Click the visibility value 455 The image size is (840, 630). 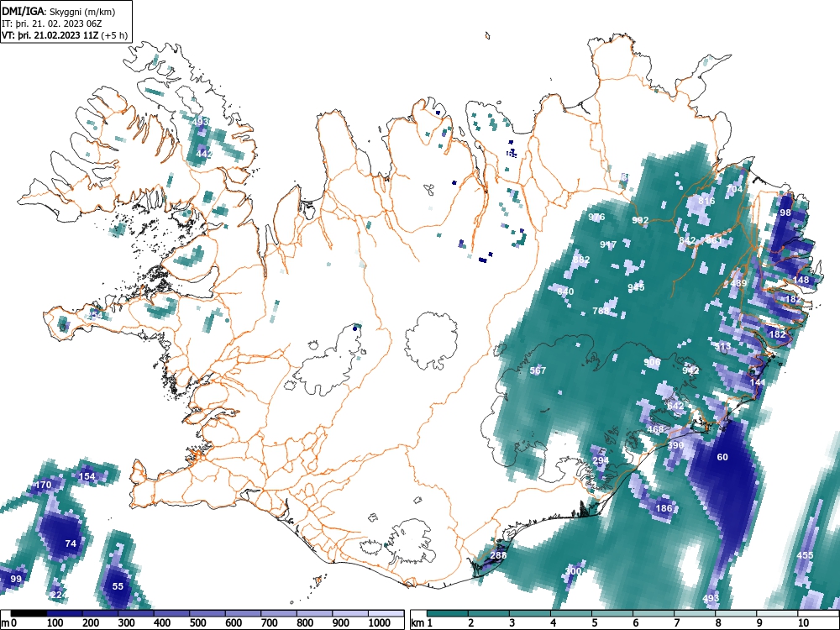pyautogui.click(x=806, y=555)
